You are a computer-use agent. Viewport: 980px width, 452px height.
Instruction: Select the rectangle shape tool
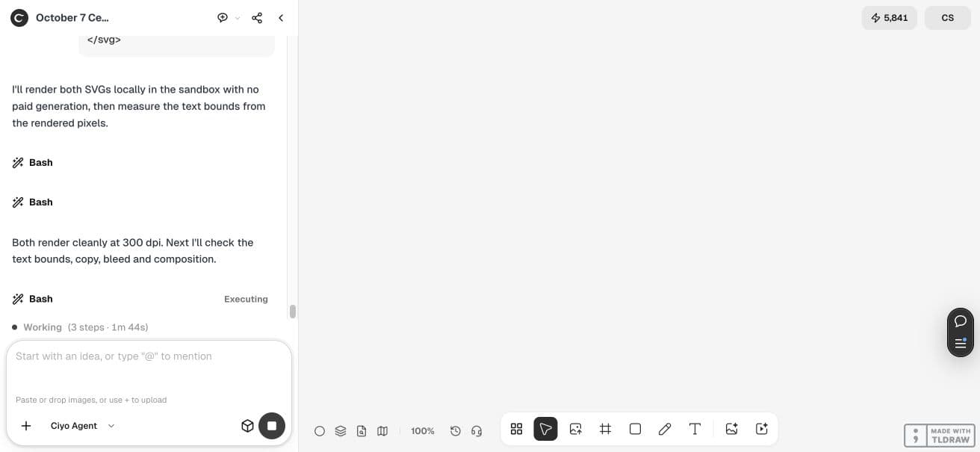point(635,429)
